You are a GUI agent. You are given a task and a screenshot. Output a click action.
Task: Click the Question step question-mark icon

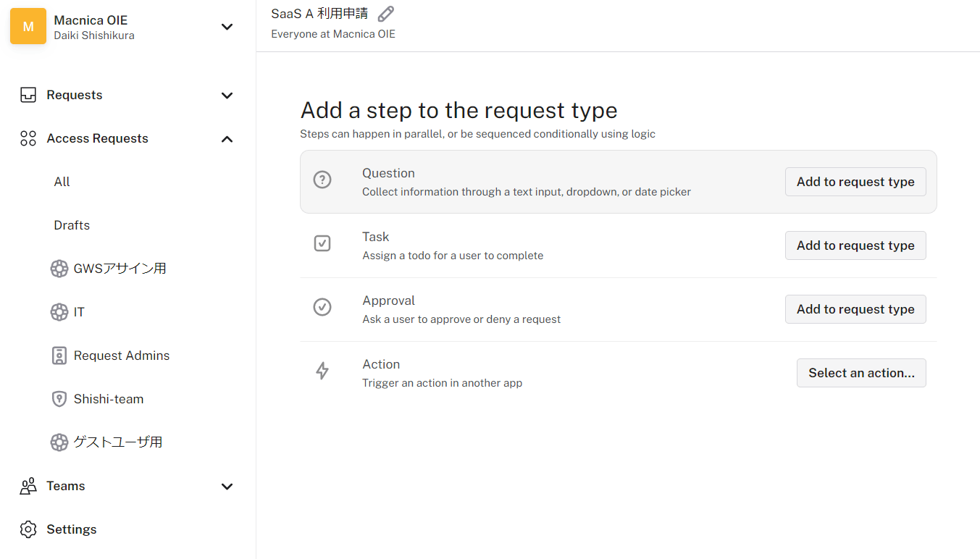click(x=322, y=180)
